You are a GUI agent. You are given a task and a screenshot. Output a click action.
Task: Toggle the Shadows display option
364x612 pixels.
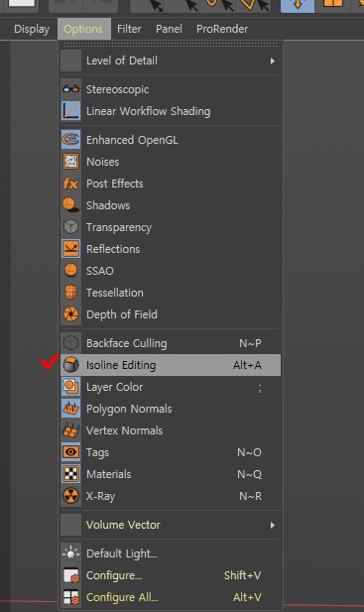tap(171, 205)
